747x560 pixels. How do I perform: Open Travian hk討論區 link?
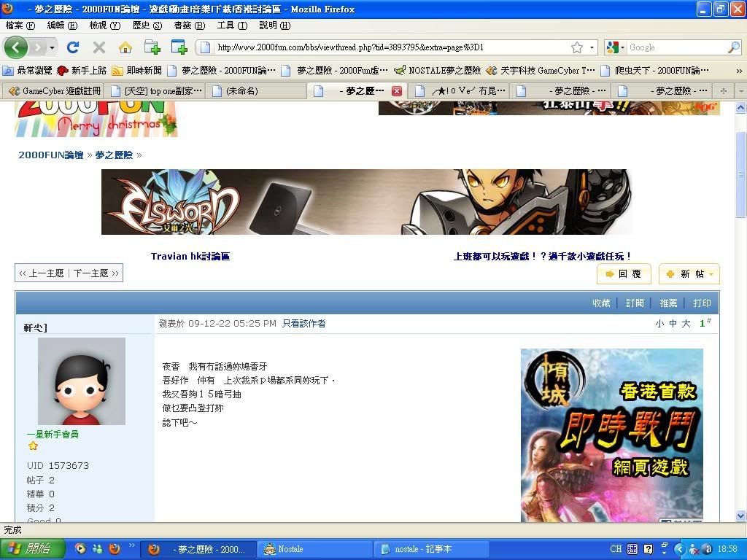[x=190, y=256]
